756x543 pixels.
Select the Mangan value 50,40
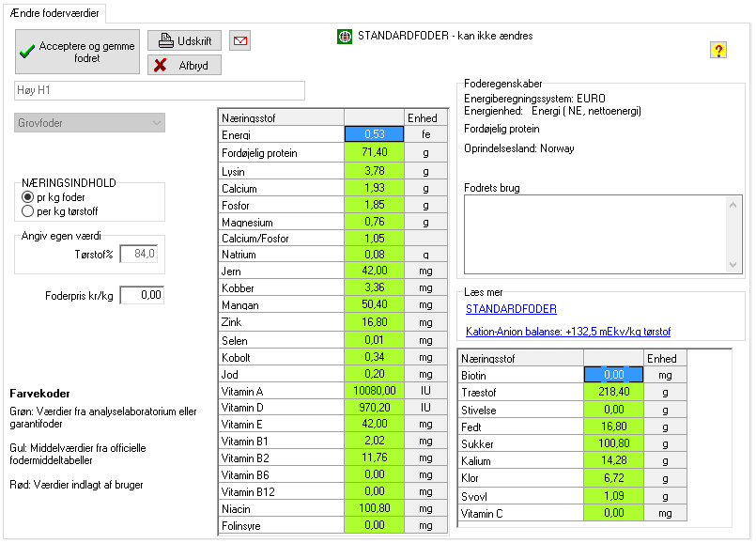click(374, 304)
